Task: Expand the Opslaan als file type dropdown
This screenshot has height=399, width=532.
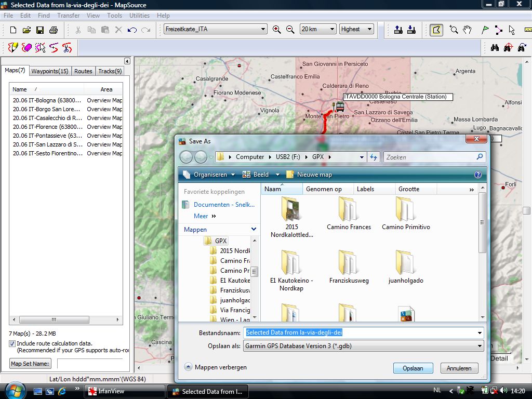Action: coord(480,346)
